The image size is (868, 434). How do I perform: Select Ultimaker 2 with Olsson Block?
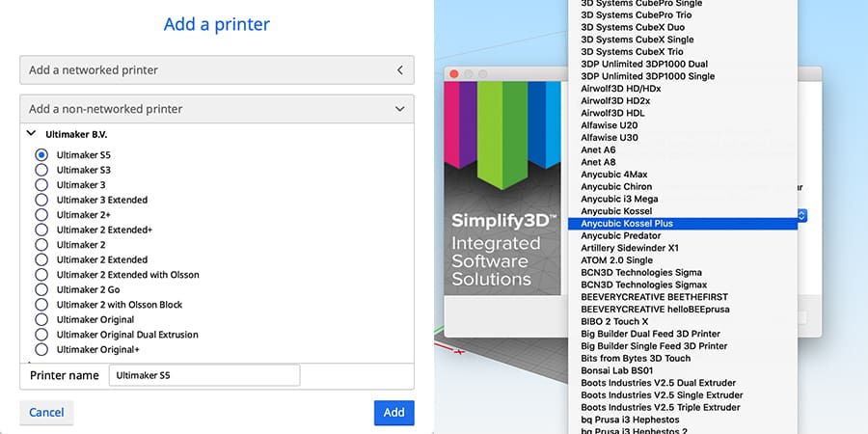(41, 305)
